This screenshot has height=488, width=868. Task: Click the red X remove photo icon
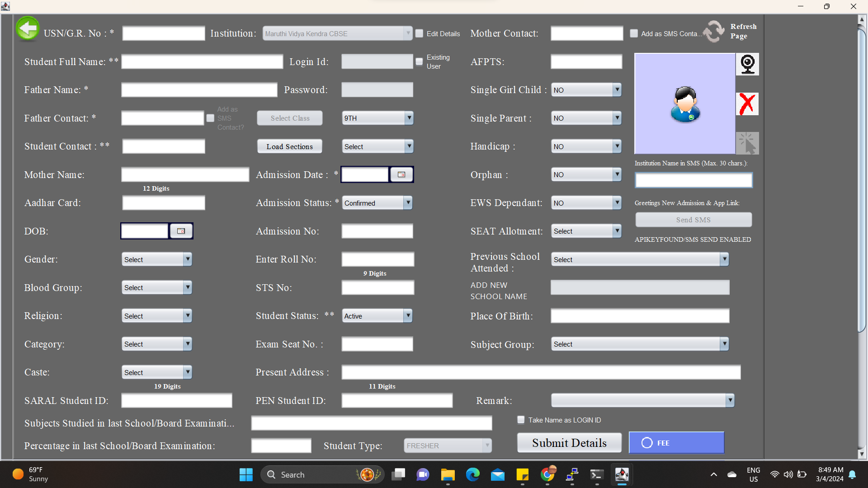pyautogui.click(x=747, y=104)
